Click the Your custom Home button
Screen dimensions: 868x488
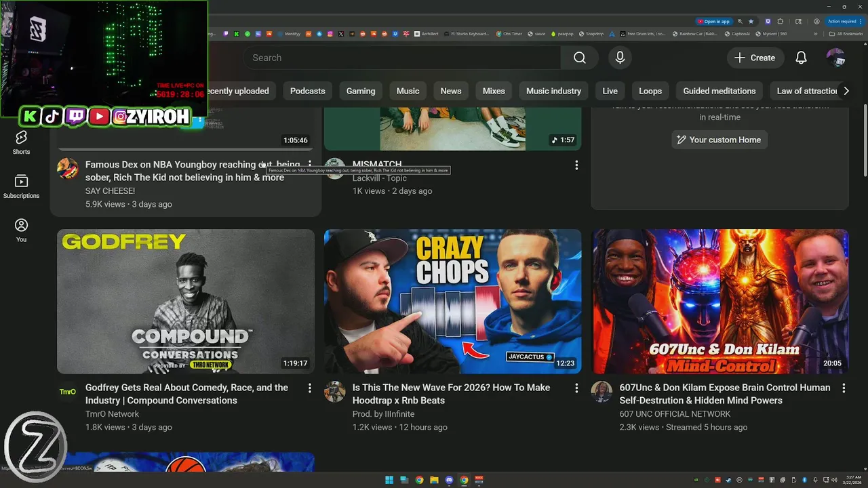pos(719,140)
